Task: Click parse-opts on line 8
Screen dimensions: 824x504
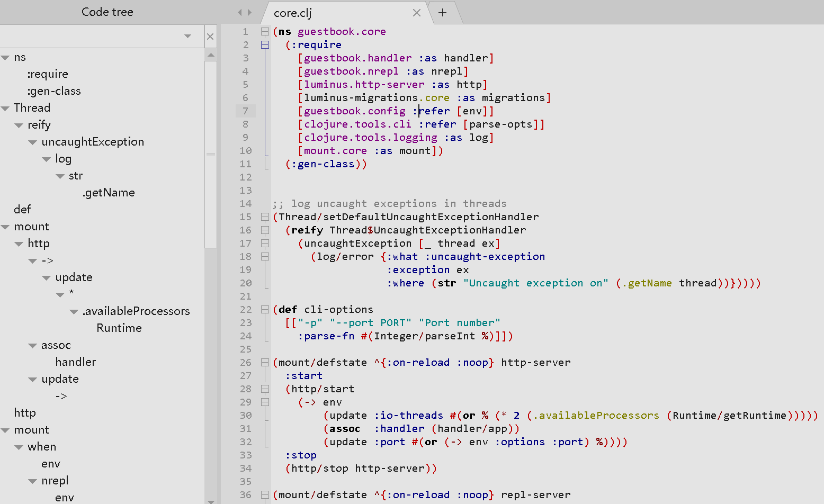Action: tap(501, 124)
